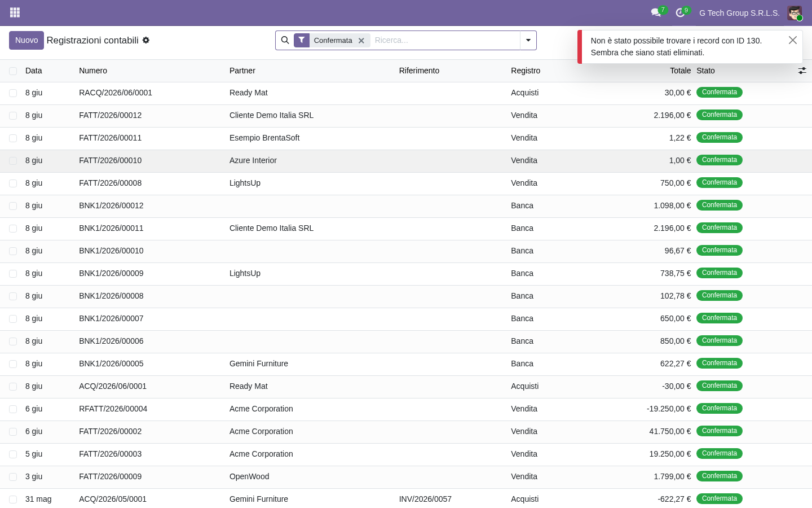Toggle the select-all checkbox in header
Viewport: 812px width, 508px height.
13,71
